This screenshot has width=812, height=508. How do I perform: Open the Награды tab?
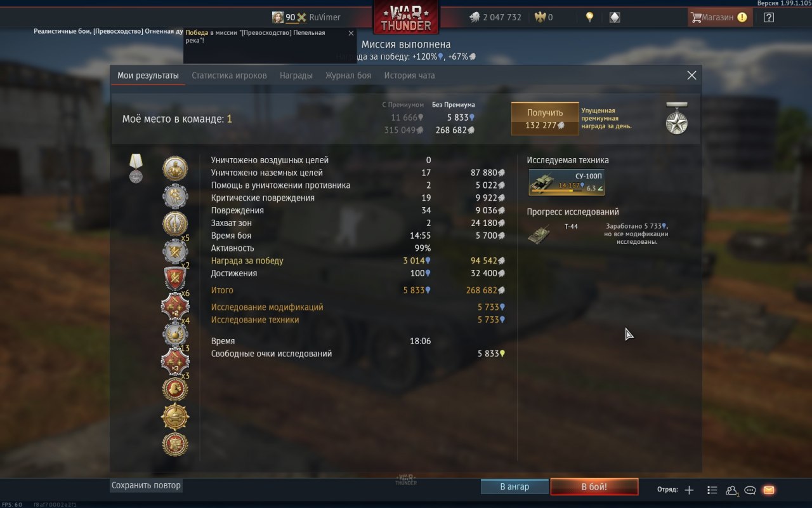coord(296,75)
